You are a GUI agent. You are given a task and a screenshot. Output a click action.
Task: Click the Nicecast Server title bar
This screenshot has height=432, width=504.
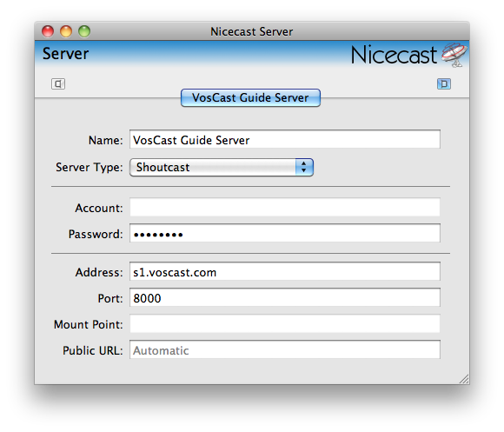coord(252,31)
